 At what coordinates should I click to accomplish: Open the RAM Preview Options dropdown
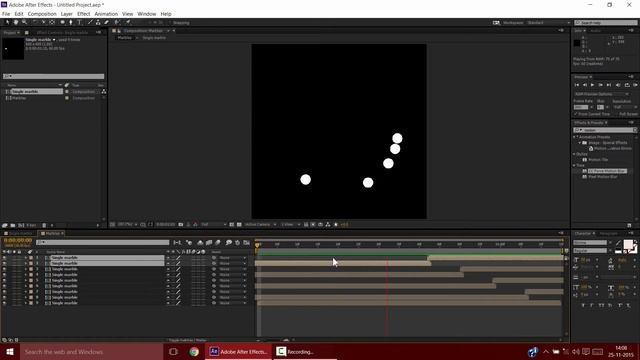[601, 94]
